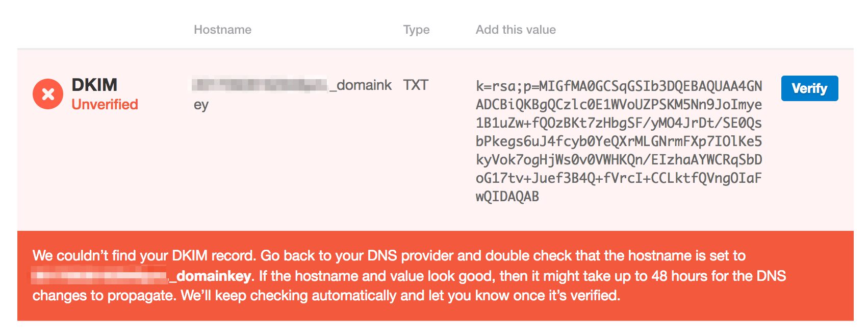868x334 pixels.
Task: Click the final key line wQIDAQAB
Action: (x=507, y=197)
